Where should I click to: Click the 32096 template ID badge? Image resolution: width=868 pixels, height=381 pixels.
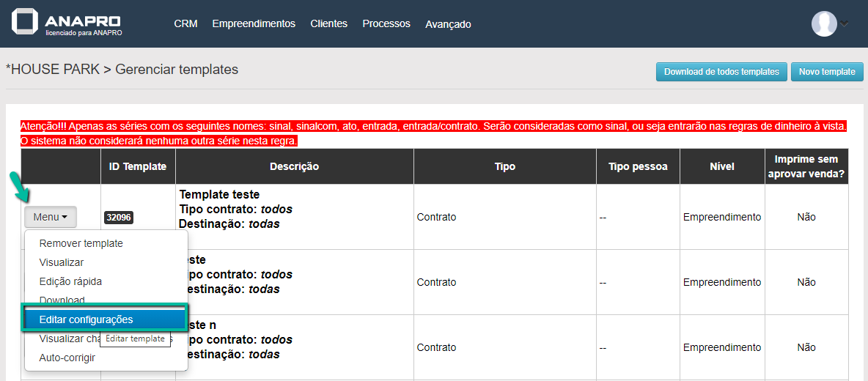[x=118, y=218]
